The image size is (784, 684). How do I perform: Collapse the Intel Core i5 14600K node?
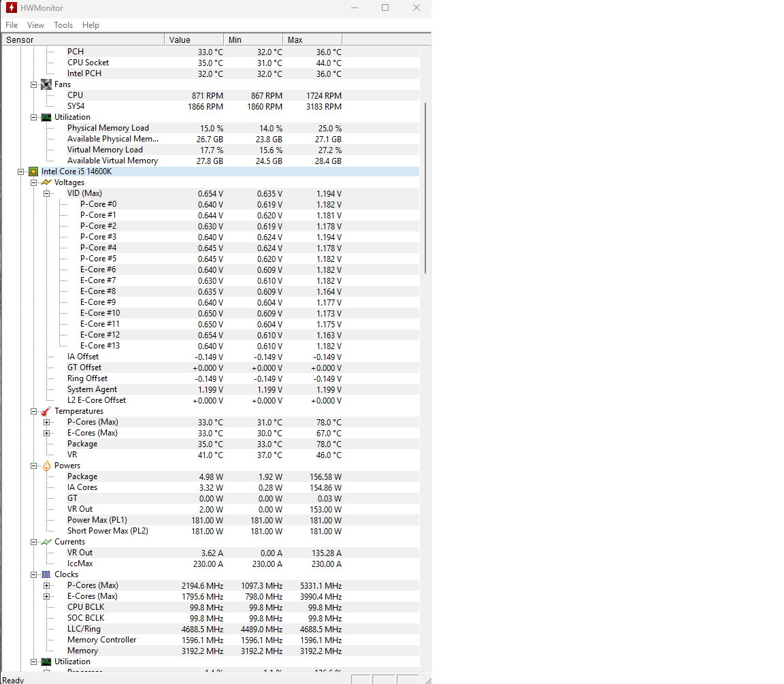[x=20, y=172]
